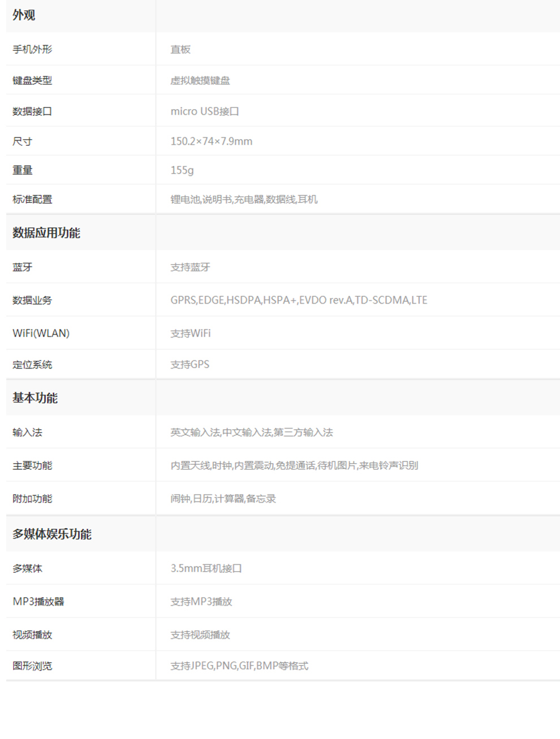Screen dimensions: 560x739
Task: Select the 3.5mm耳机接口 value text
Action: (206, 568)
